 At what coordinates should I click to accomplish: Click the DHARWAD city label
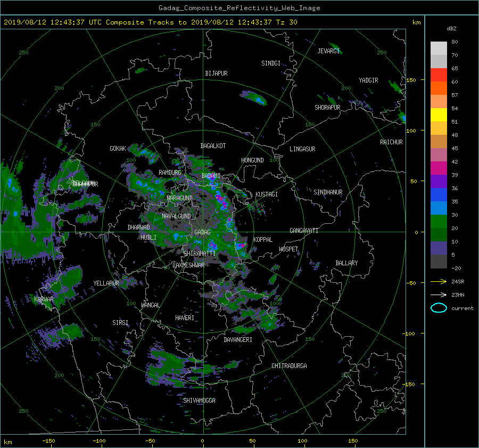pyautogui.click(x=138, y=227)
